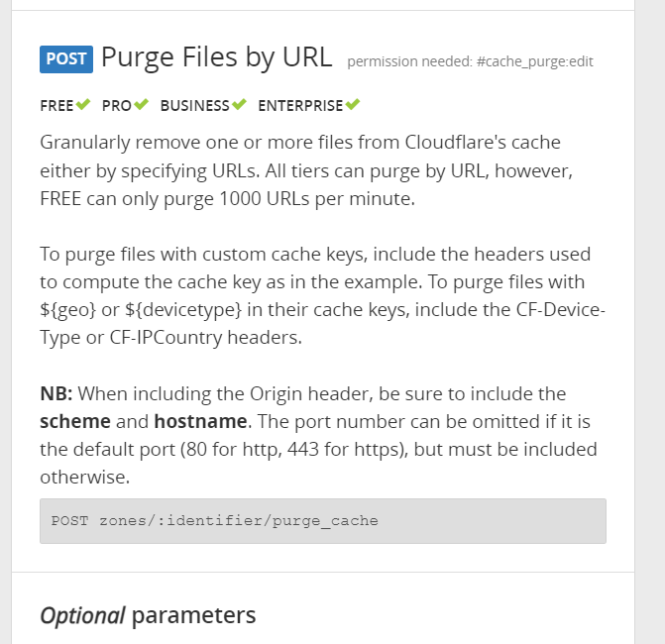Click the paragraph about custom cache keys
This screenshot has width=665, height=644.
click(322, 296)
